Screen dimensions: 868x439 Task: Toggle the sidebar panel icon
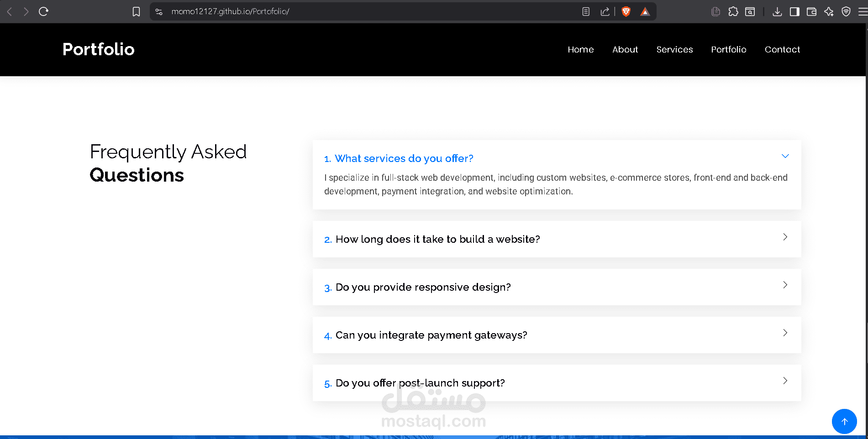pos(794,11)
